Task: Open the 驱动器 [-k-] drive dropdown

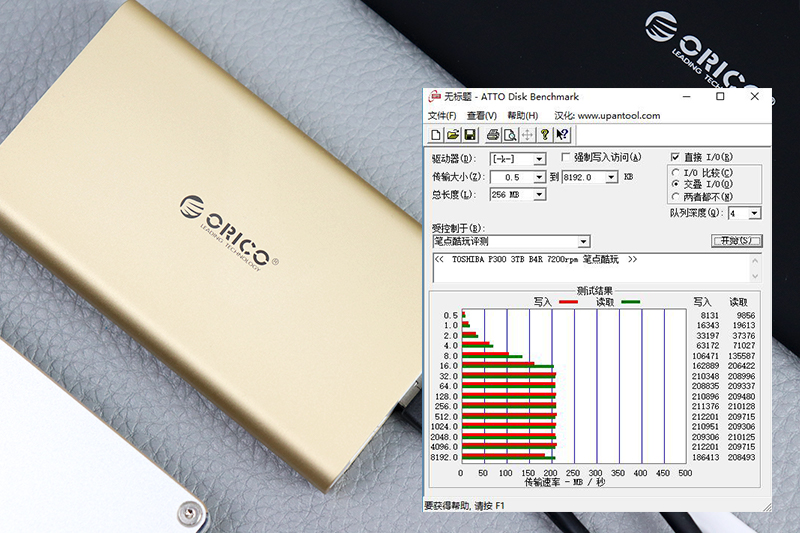Action: (539, 159)
